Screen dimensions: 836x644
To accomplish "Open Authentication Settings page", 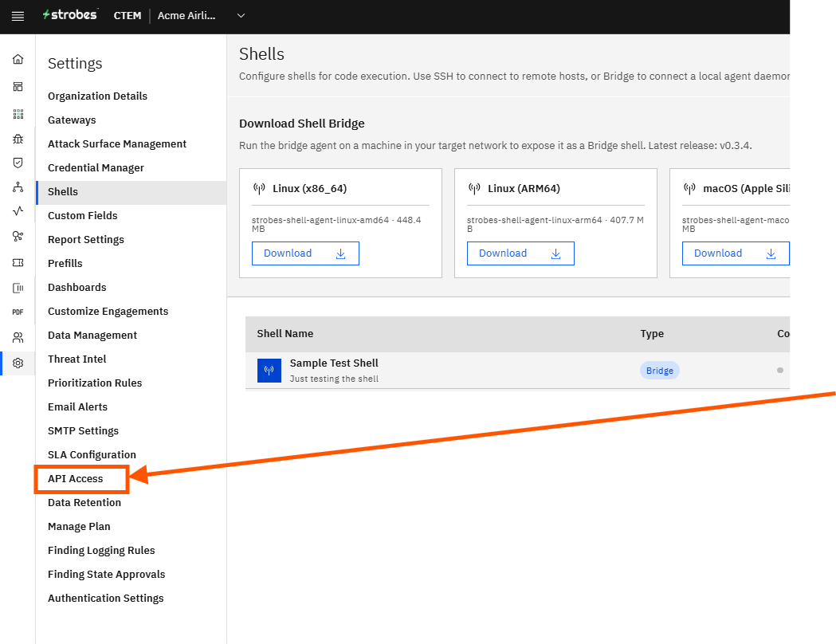I will [x=105, y=598].
